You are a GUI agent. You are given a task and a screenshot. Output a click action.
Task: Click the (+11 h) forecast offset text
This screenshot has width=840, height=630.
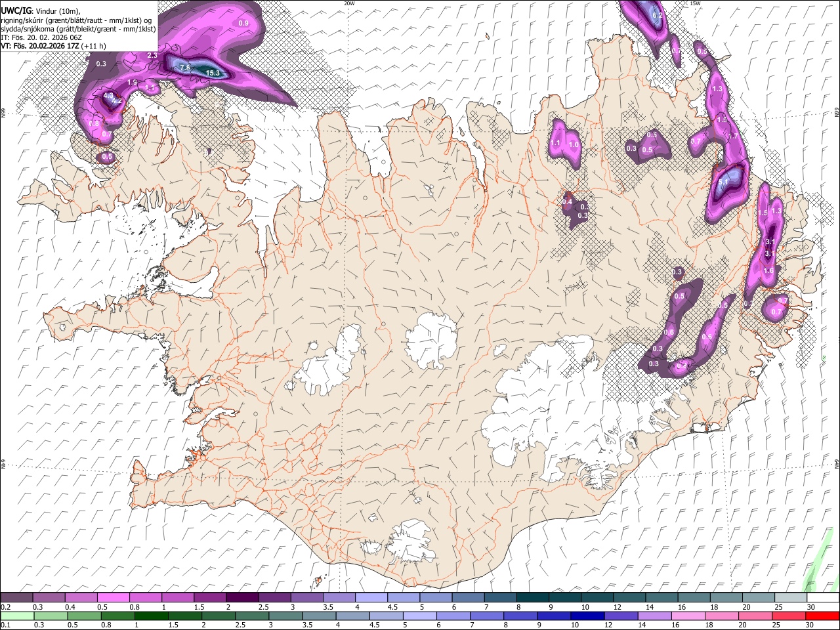tap(94, 46)
